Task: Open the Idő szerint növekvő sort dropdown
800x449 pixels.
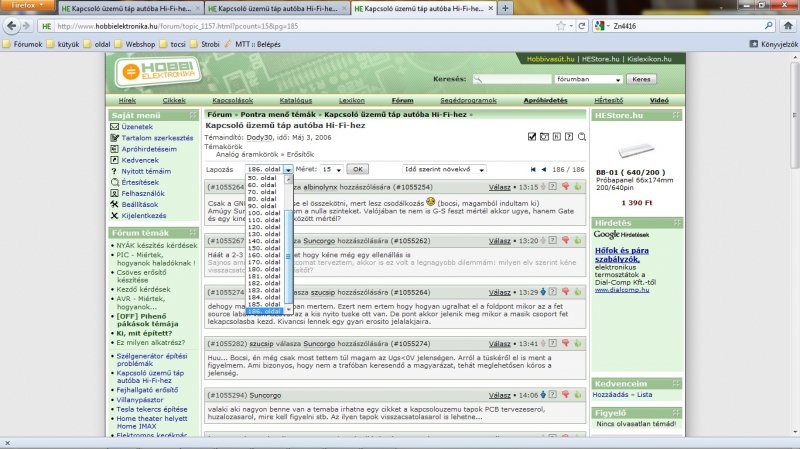Action: 444,169
